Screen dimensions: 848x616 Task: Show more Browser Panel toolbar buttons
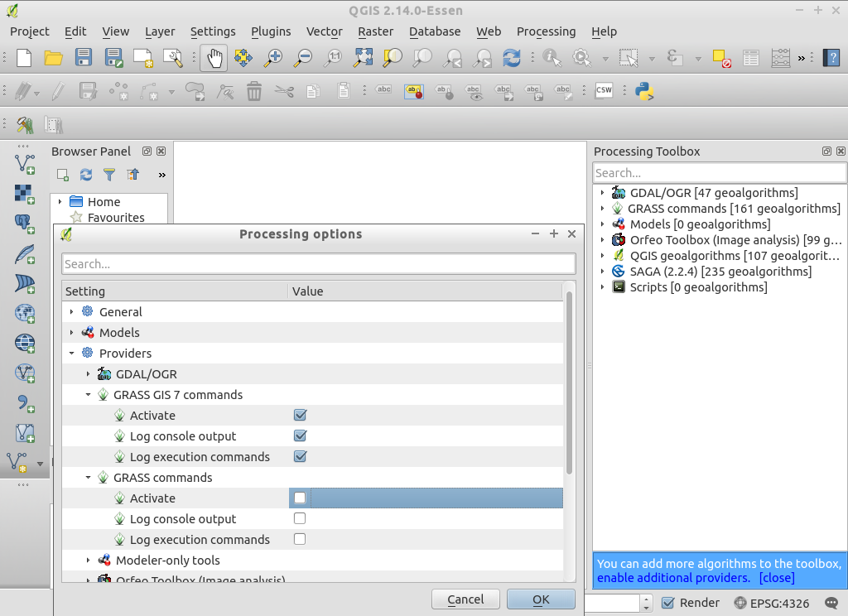(161, 175)
